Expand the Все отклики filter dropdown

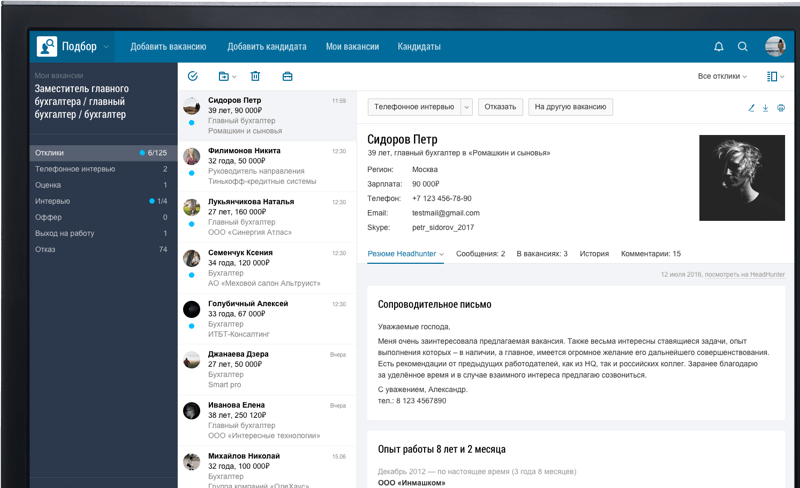coord(722,76)
